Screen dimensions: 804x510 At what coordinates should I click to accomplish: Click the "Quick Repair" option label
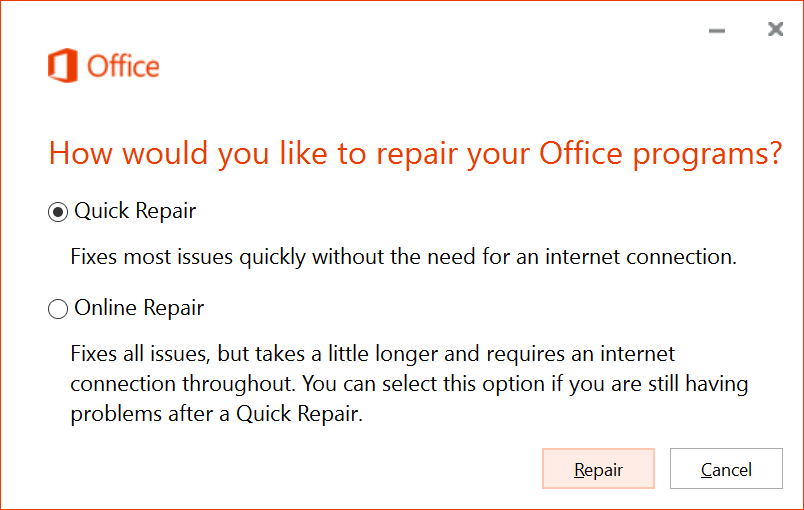[x=135, y=211]
